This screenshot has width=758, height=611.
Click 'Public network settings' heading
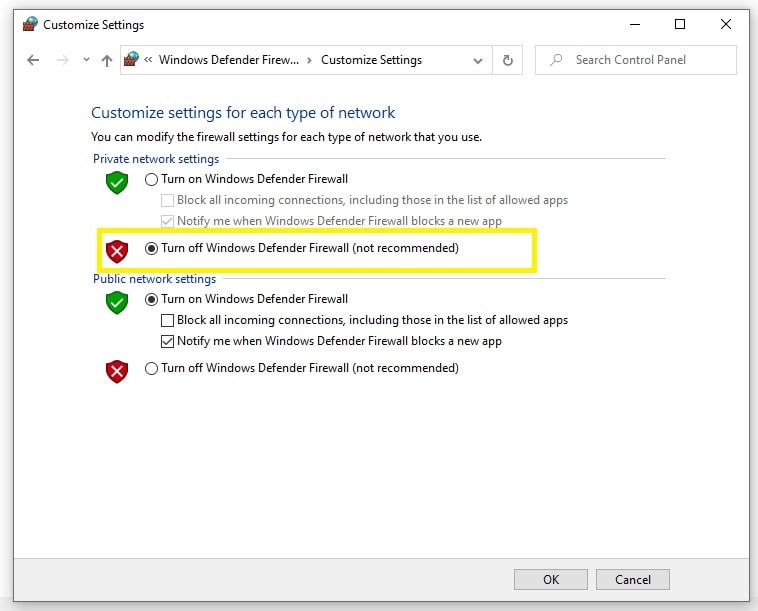[x=154, y=279]
